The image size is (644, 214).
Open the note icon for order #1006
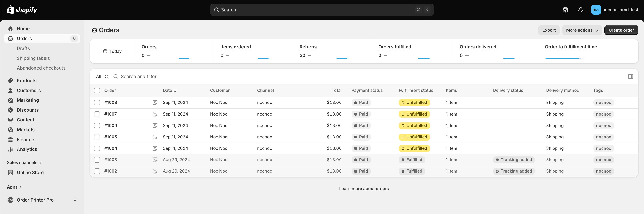click(155, 125)
